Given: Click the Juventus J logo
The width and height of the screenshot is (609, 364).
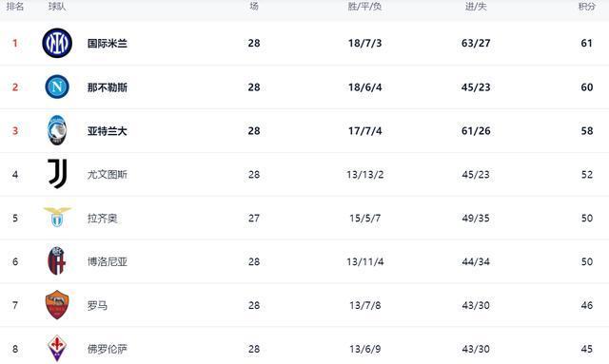Looking at the screenshot, I should click(57, 174).
